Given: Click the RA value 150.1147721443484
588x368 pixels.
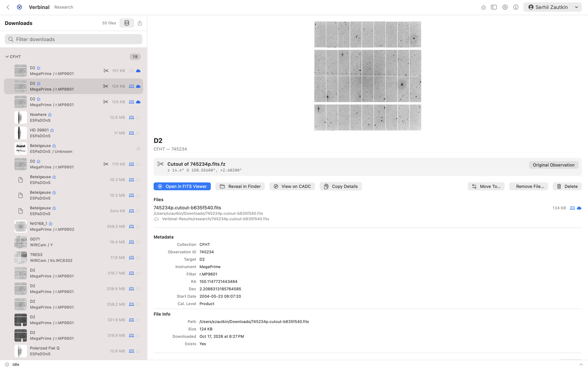Looking at the screenshot, I should pos(218,281).
